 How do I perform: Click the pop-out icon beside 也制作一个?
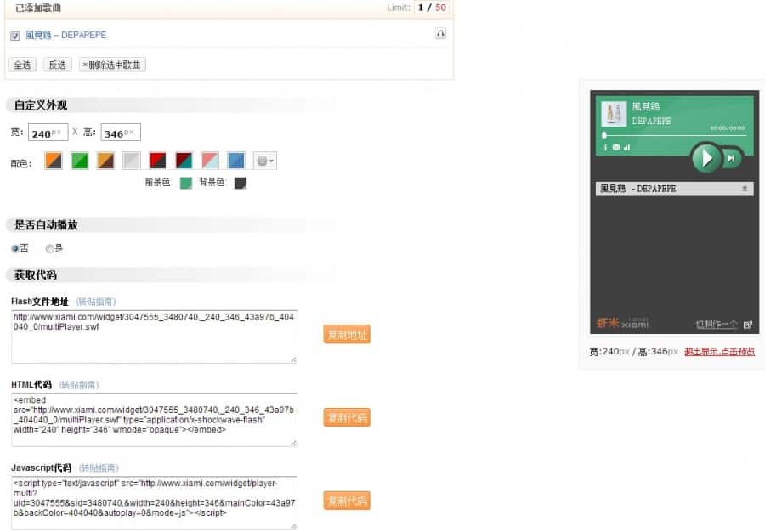point(747,325)
